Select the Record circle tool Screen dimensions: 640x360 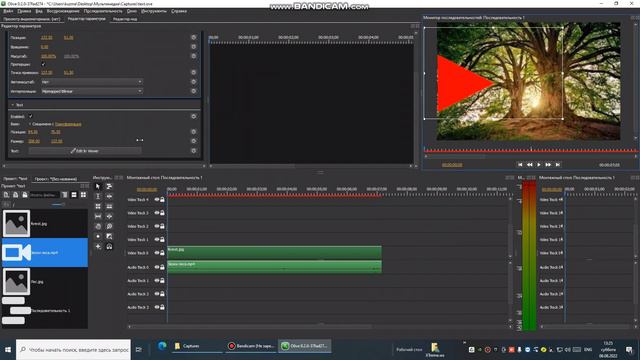(x=98, y=236)
